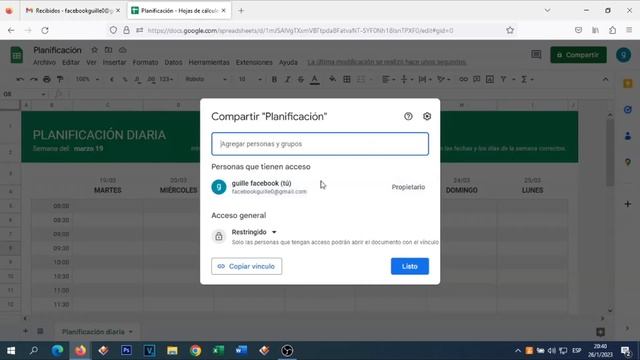Click the add sheet plus button
640x360 pixels.
click(25, 331)
